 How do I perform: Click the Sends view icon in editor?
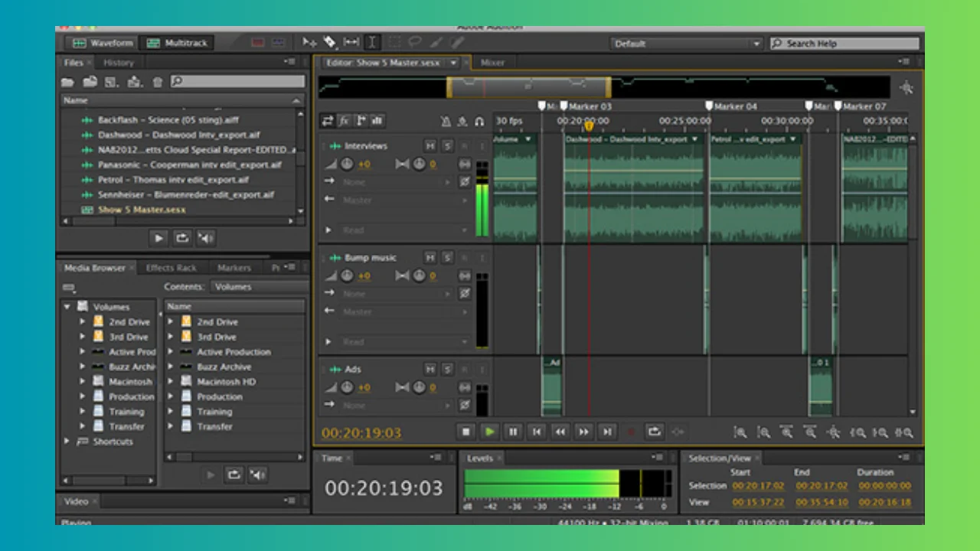361,121
